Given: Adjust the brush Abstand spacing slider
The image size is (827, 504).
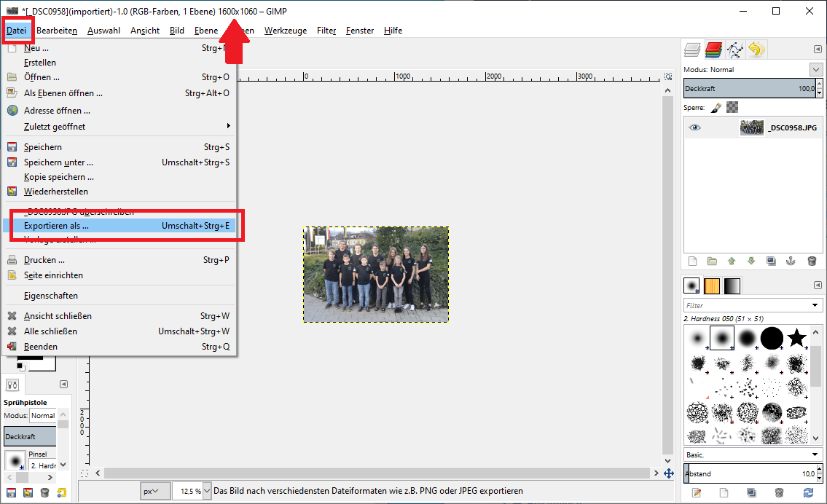Looking at the screenshot, I should pyautogui.click(x=749, y=473).
